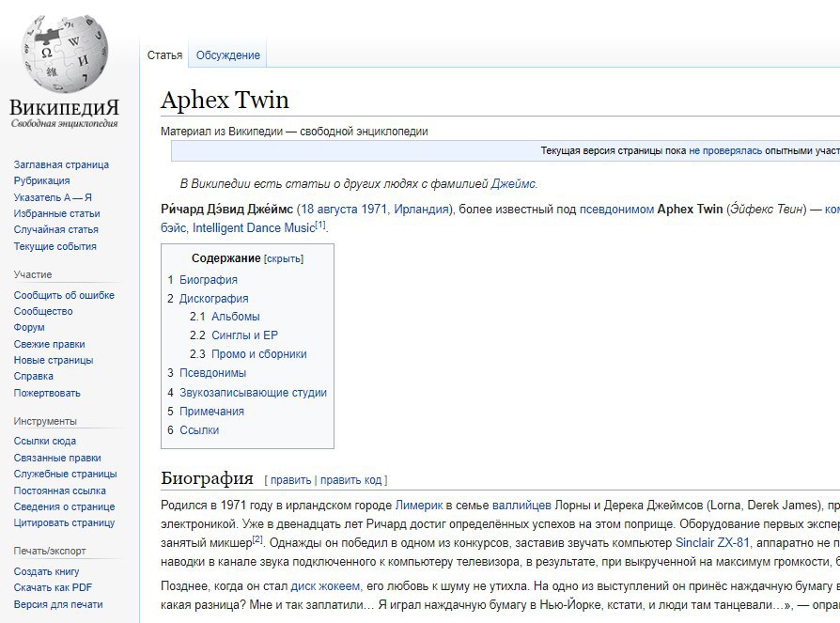Open the диск жокеем link
Viewport: 840px width, 623px height.
click(325, 586)
